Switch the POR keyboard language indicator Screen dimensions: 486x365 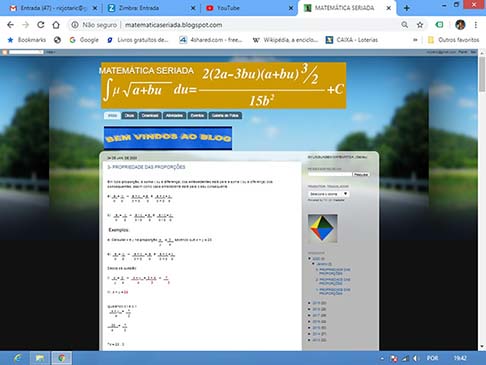(432, 358)
